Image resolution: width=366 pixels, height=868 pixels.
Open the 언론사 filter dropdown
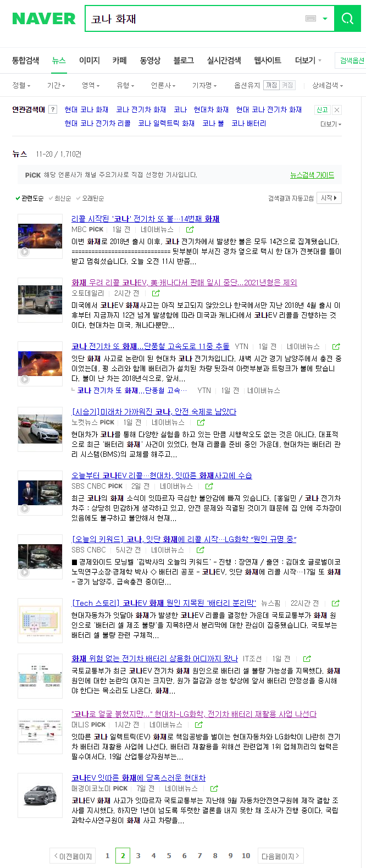pyautogui.click(x=163, y=85)
